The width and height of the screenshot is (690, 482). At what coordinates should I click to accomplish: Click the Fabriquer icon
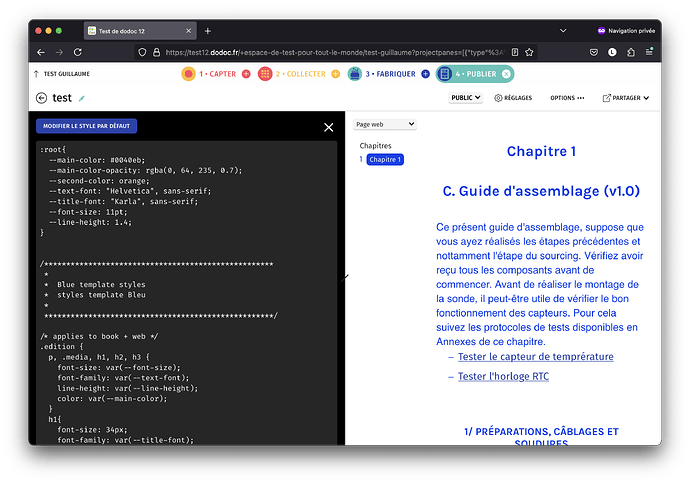[x=354, y=74]
